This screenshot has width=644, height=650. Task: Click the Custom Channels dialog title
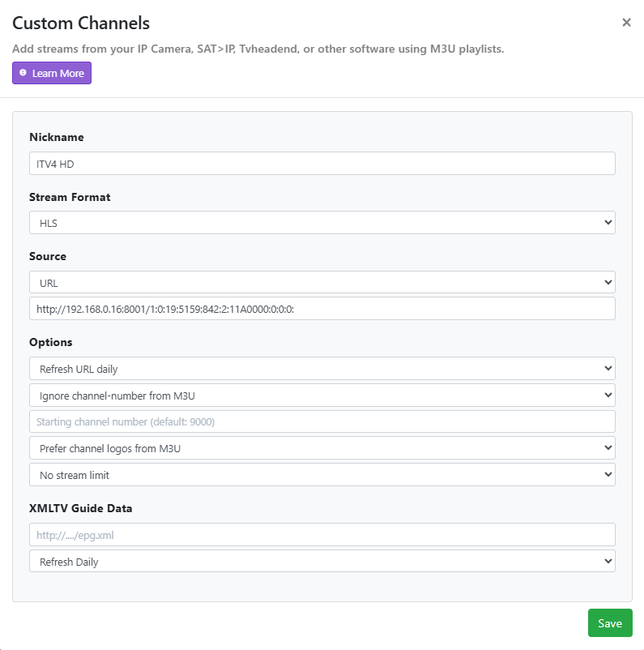coord(81,24)
